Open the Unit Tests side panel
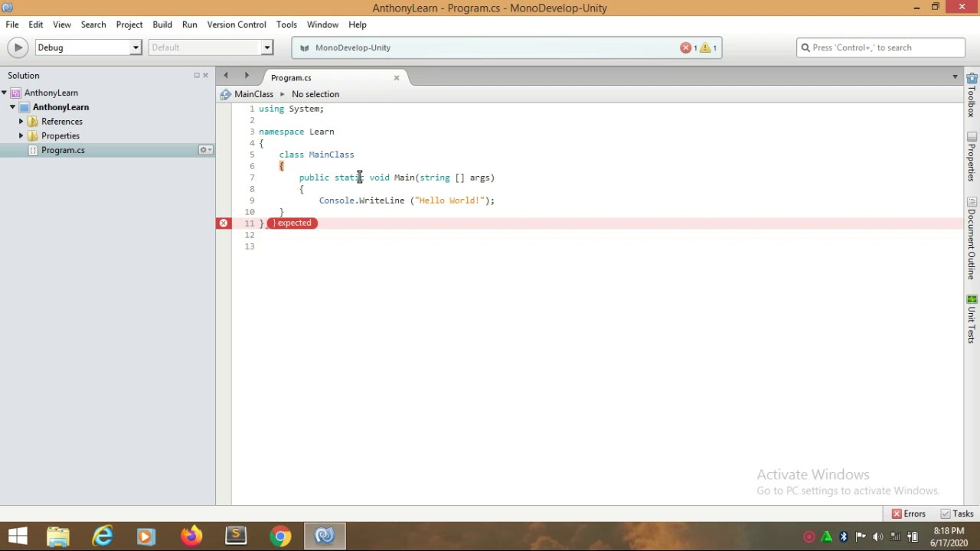The image size is (980, 551). pyautogui.click(x=972, y=319)
